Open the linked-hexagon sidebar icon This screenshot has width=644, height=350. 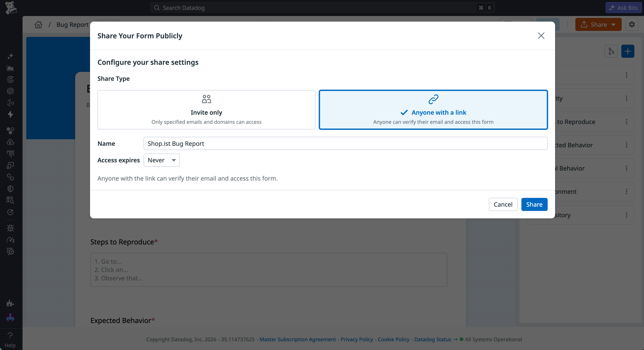[10, 91]
